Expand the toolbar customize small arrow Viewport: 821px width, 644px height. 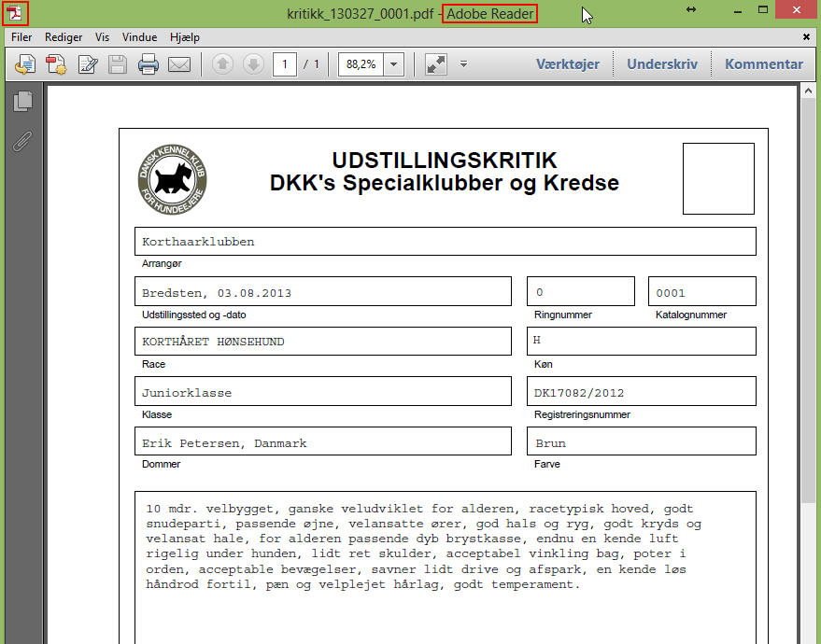[463, 64]
